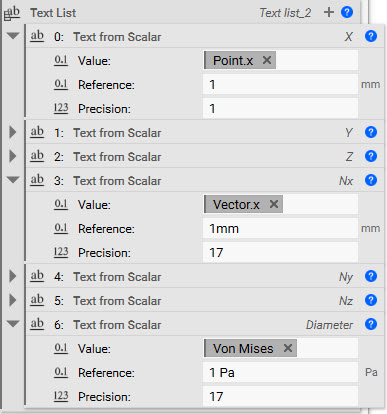Open help icon for item Nx
This screenshot has height=414, width=387.
pyautogui.click(x=371, y=180)
